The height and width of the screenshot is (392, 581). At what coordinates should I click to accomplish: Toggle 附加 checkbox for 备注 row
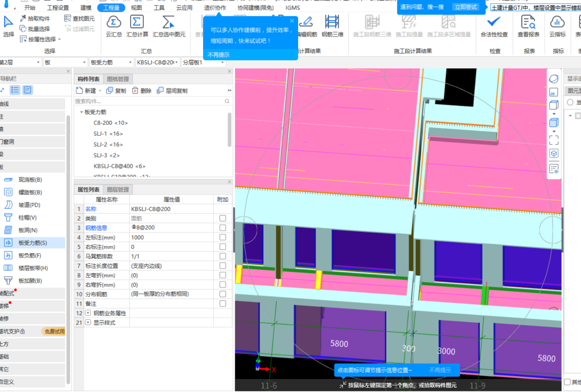[x=223, y=303]
